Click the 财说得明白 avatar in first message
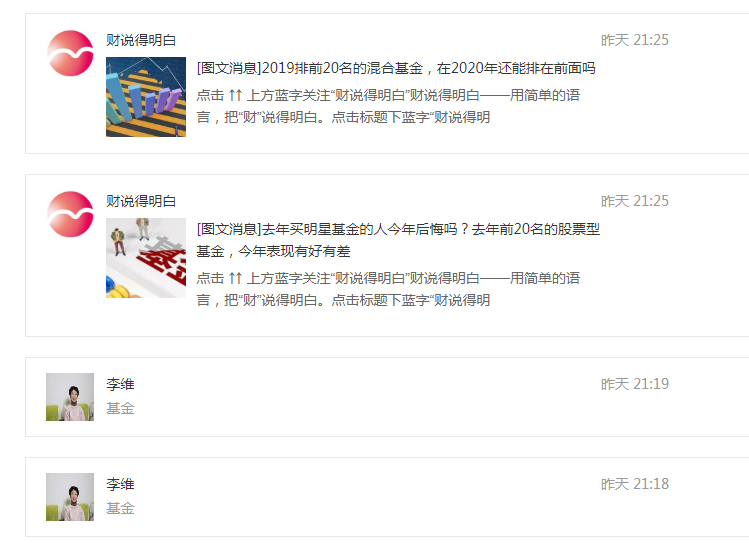The image size is (749, 552). pos(70,53)
